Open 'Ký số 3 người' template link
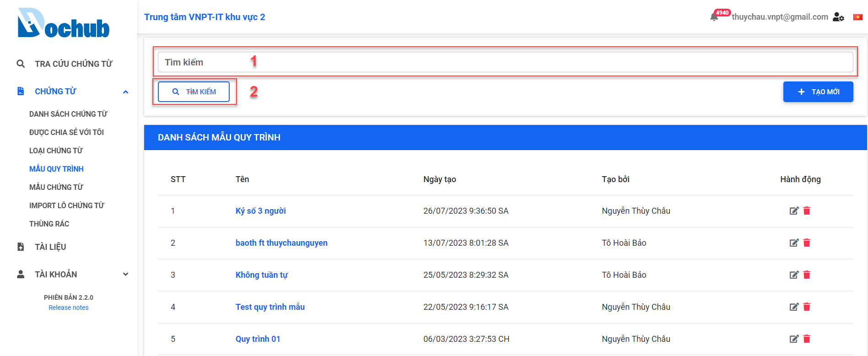This screenshot has height=356, width=868. point(260,211)
